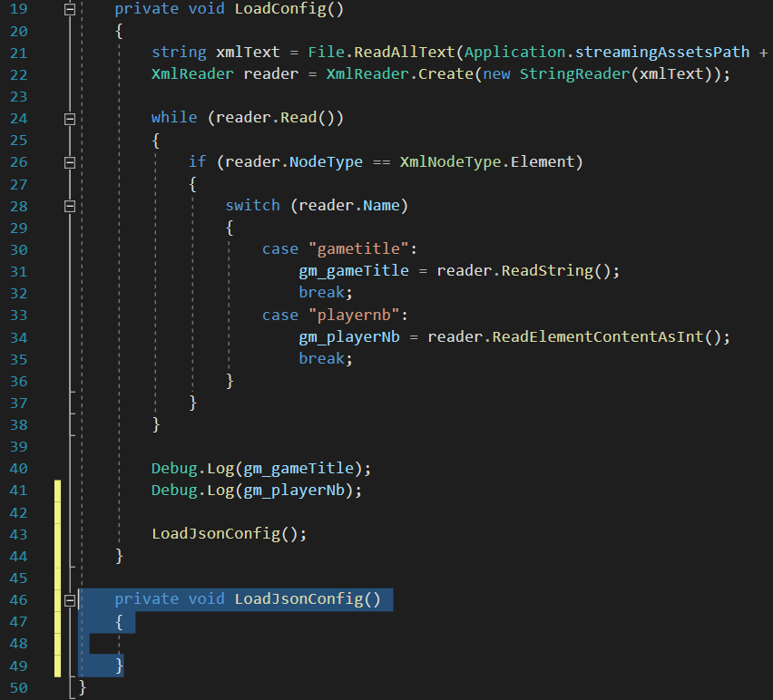This screenshot has width=773, height=700.
Task: Click the 'LoadConfig' method name on line 19
Action: coord(280,9)
